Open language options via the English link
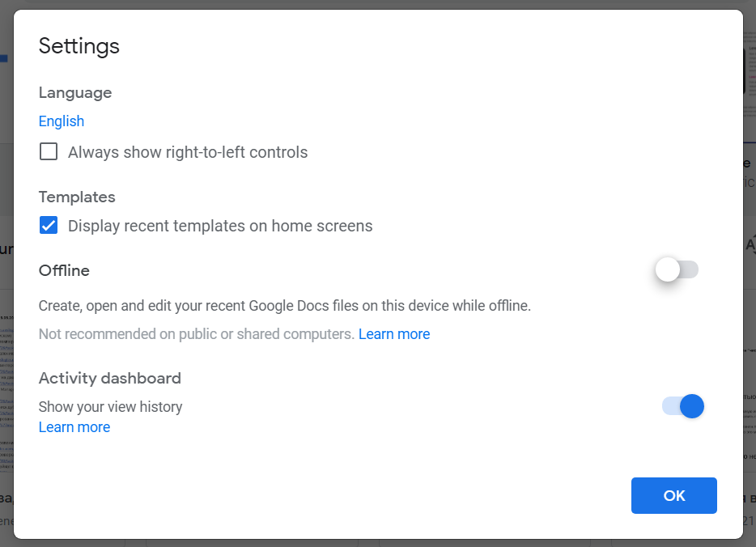This screenshot has width=756, height=547. [61, 121]
